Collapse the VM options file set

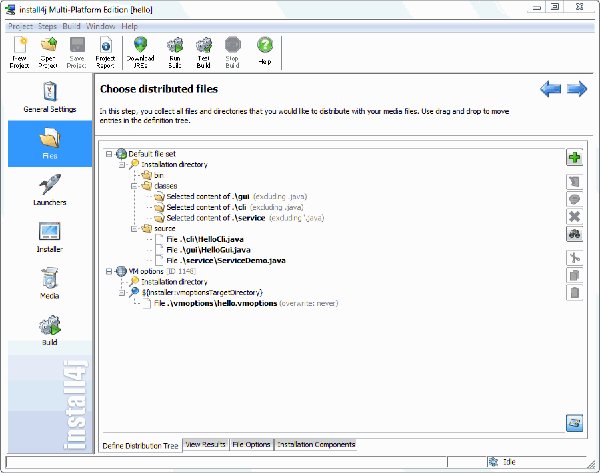coord(109,271)
